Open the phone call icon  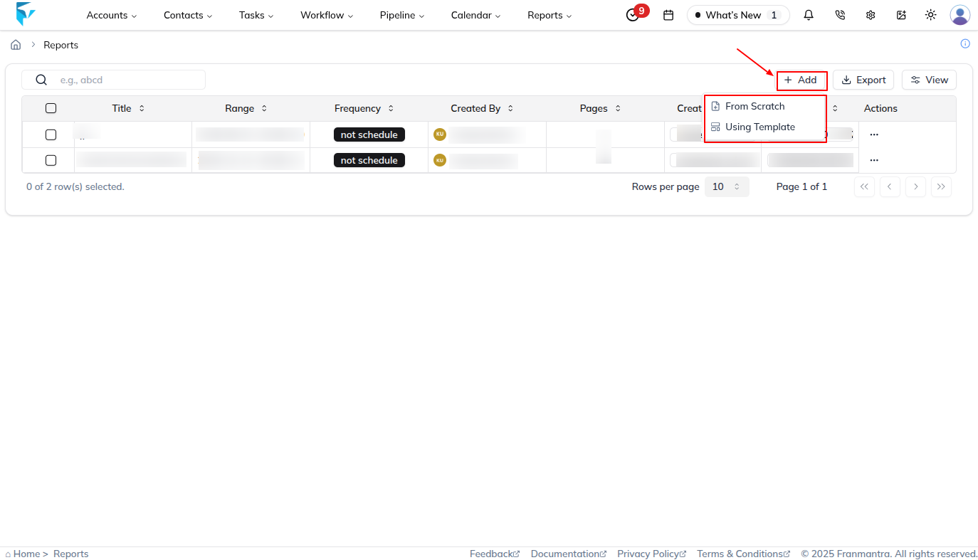[x=840, y=15]
